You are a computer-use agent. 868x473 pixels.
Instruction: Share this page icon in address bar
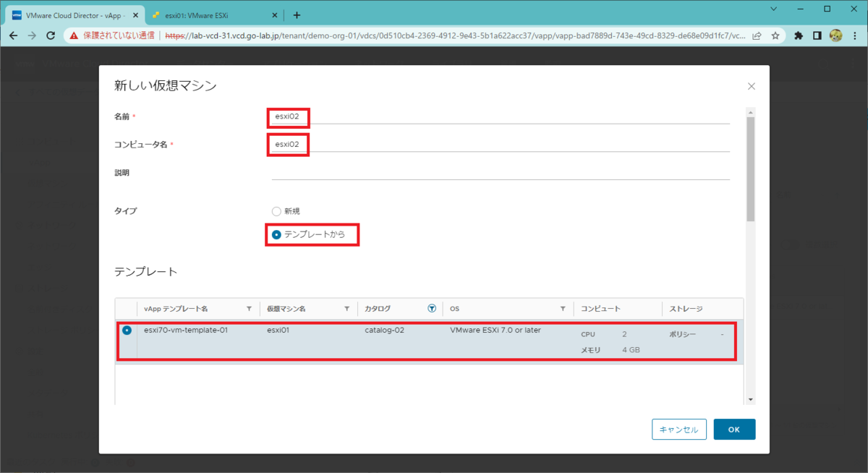click(757, 35)
